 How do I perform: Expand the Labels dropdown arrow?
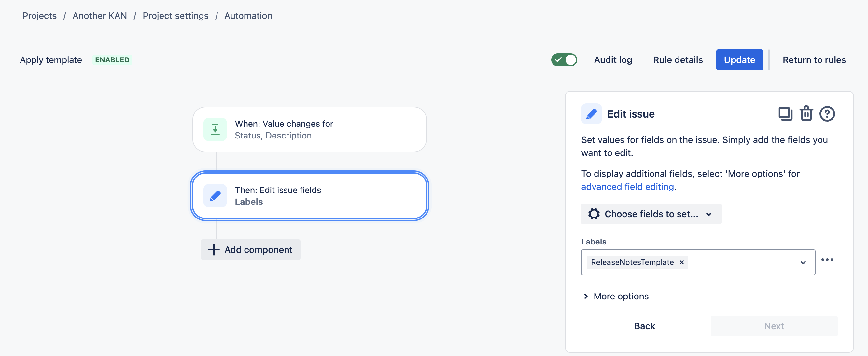pyautogui.click(x=803, y=262)
